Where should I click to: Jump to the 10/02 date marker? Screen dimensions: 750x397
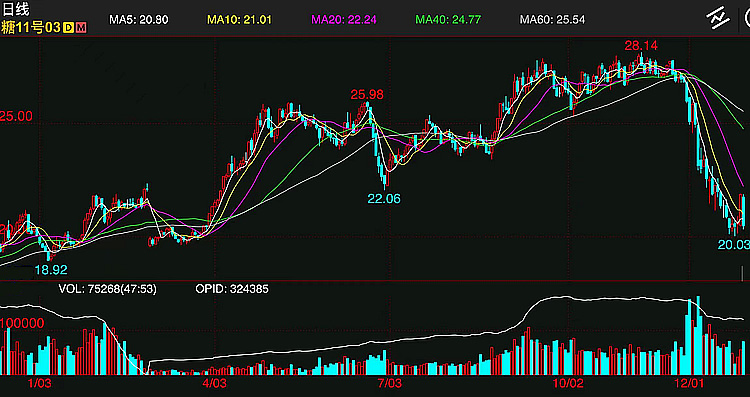(x=568, y=383)
